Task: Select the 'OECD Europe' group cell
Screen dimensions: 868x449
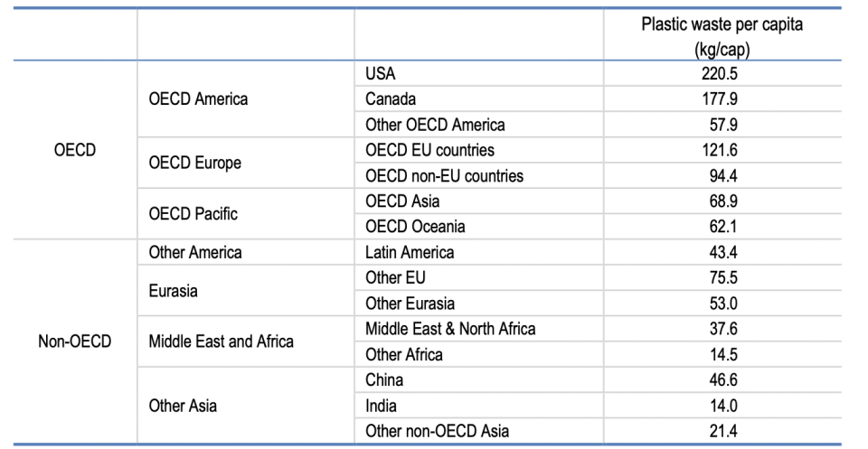Action: pos(195,163)
